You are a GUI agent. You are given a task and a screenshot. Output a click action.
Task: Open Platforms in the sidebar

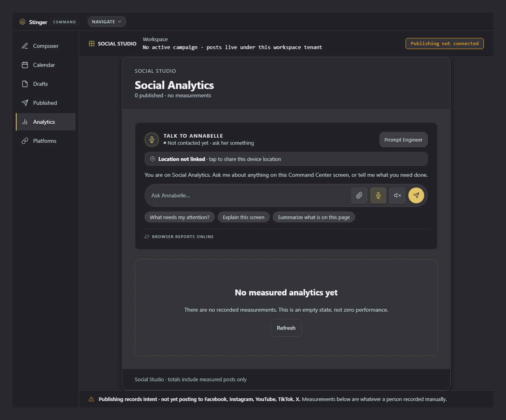[45, 141]
